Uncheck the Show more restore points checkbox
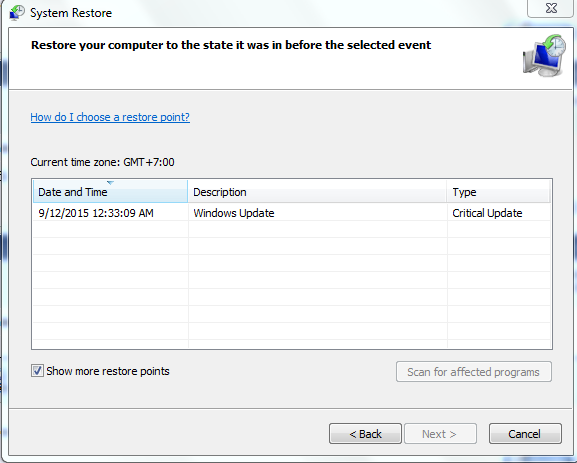 click(37, 371)
